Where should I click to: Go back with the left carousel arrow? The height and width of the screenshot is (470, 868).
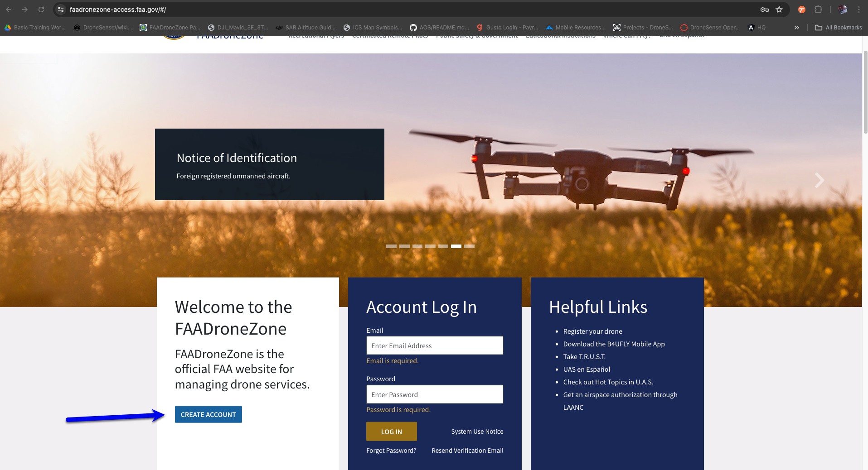[42, 180]
